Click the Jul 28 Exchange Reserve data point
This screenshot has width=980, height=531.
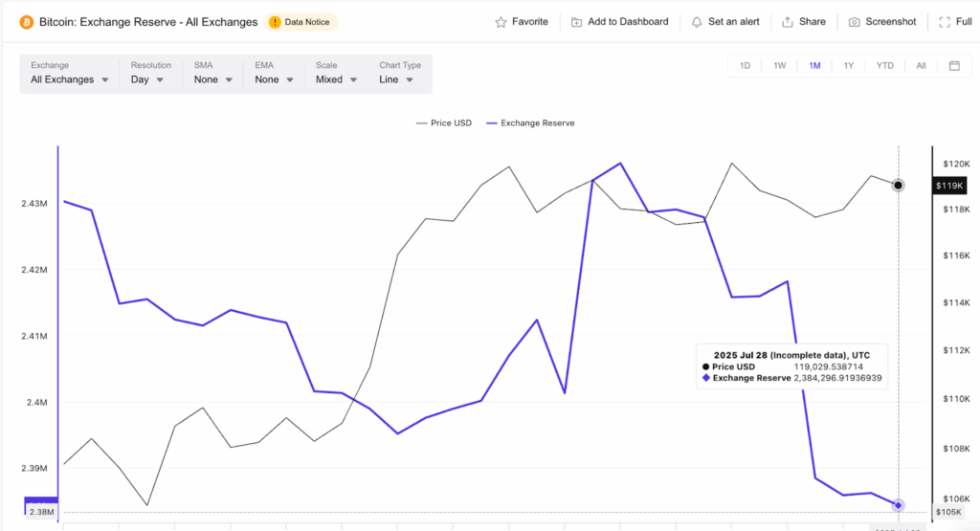(x=898, y=505)
